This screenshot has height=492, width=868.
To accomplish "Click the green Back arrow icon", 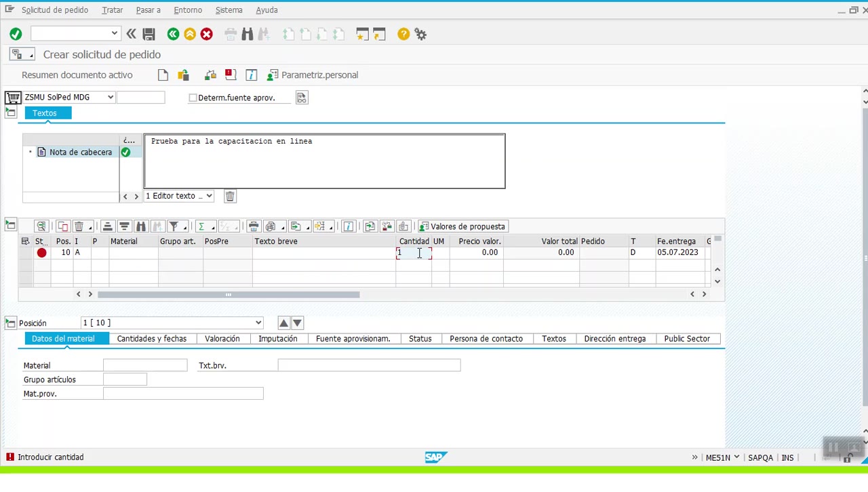I will coord(173,34).
